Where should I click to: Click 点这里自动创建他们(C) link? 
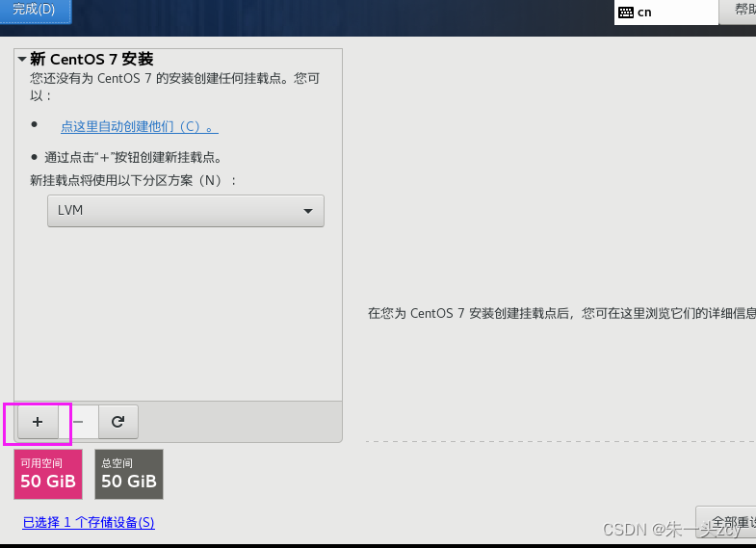[140, 126]
